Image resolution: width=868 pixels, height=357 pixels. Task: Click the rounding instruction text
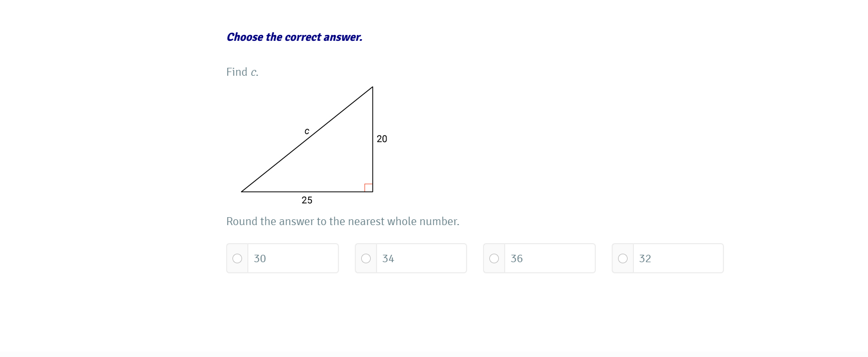(x=343, y=221)
